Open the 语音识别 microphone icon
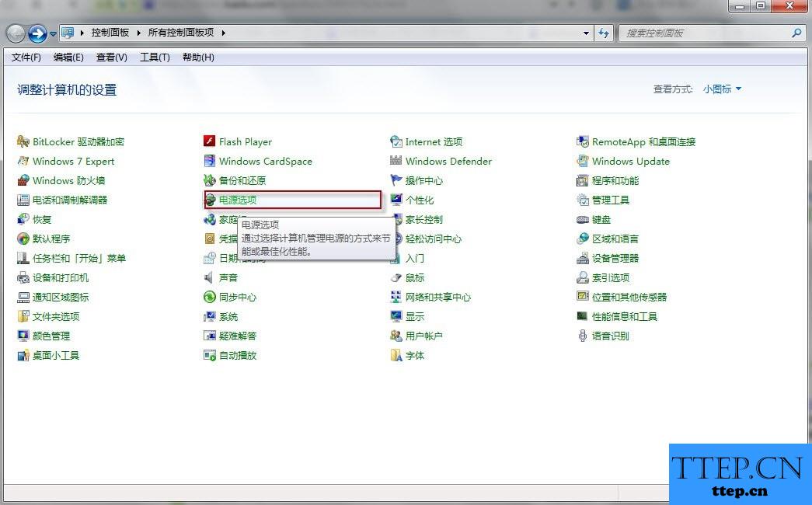812x505 pixels. (x=583, y=336)
